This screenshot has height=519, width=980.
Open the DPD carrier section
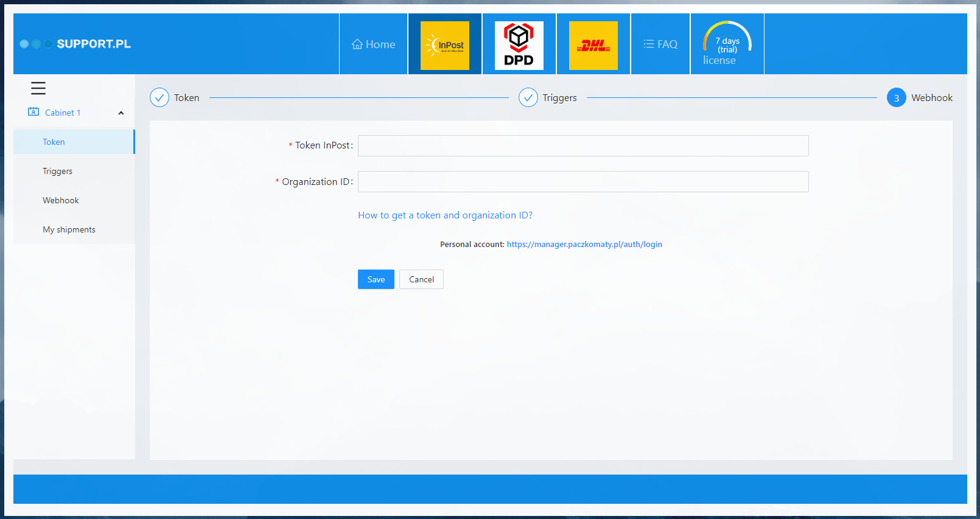click(519, 45)
